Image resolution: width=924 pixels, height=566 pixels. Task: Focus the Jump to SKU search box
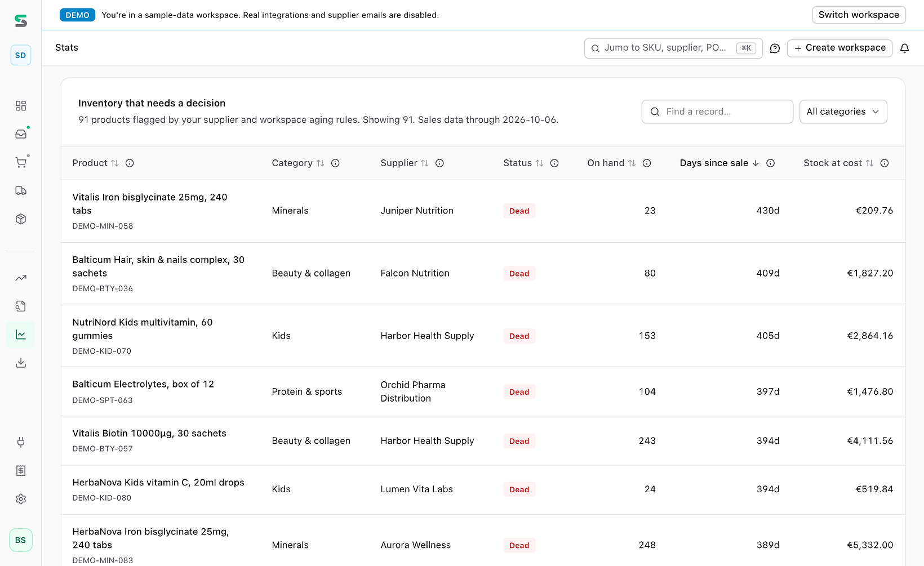[673, 48]
